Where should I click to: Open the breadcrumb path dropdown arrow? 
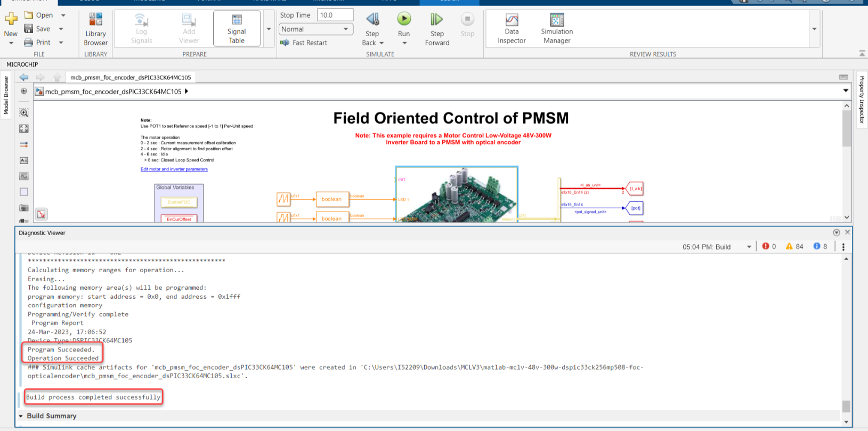pos(846,91)
